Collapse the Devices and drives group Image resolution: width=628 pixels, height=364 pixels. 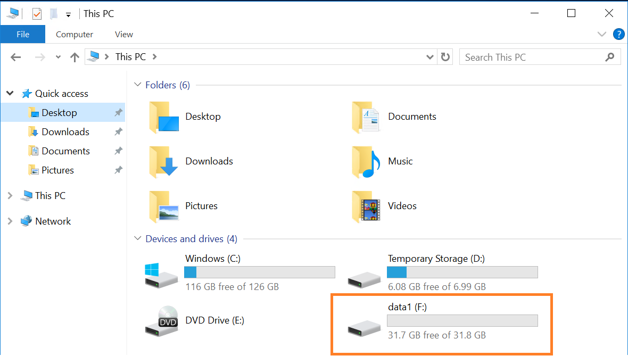point(138,239)
